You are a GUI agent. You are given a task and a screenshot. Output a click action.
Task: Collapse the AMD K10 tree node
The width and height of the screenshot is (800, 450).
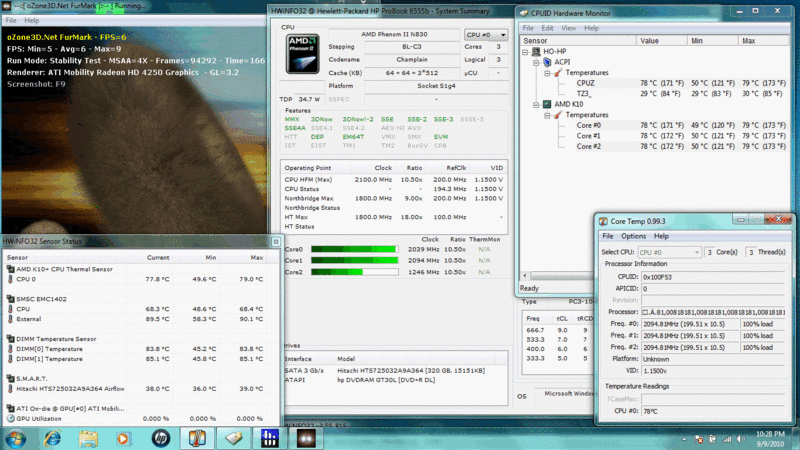[537, 103]
